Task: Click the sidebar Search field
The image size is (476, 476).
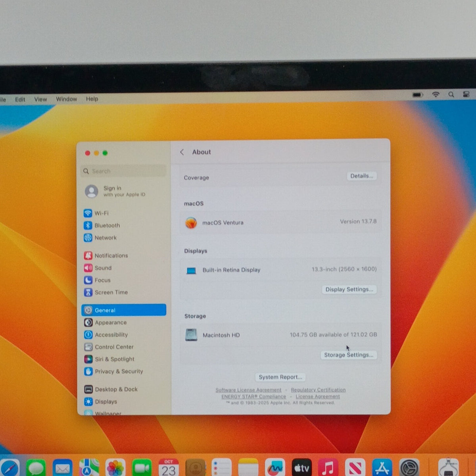Action: (x=124, y=171)
